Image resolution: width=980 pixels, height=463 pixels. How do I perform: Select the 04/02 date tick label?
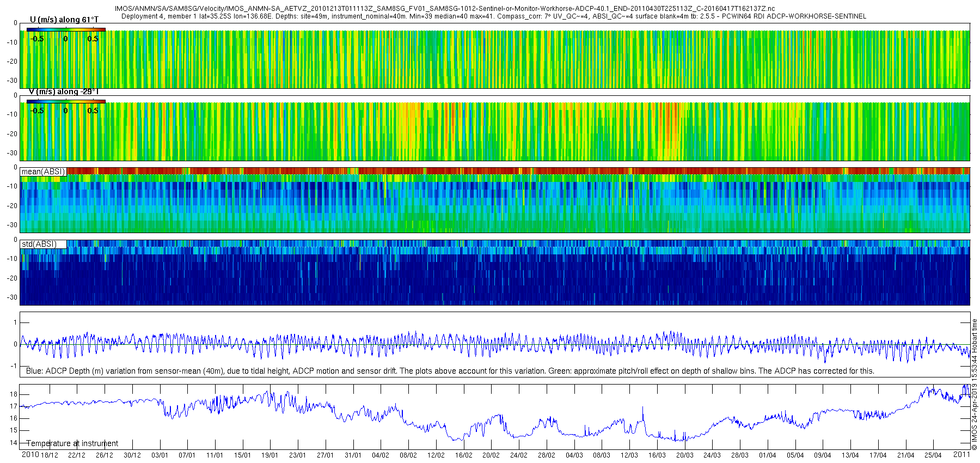pyautogui.click(x=381, y=455)
